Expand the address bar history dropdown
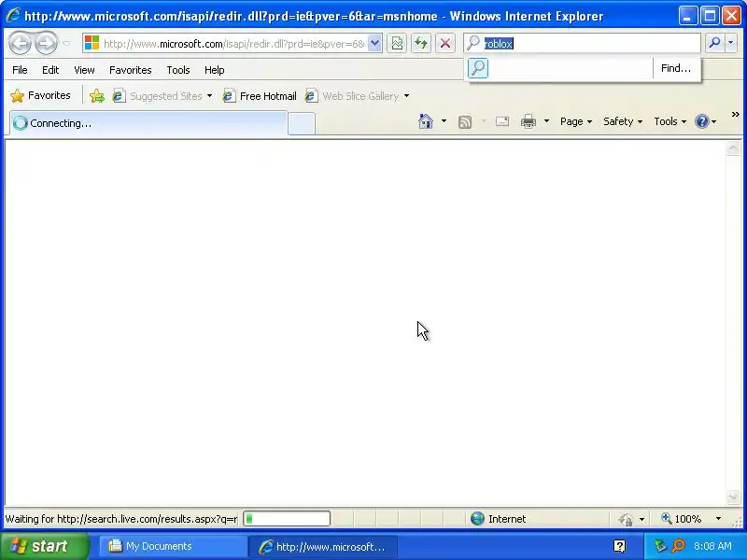Screen dimensions: 747x560 [x=375, y=43]
